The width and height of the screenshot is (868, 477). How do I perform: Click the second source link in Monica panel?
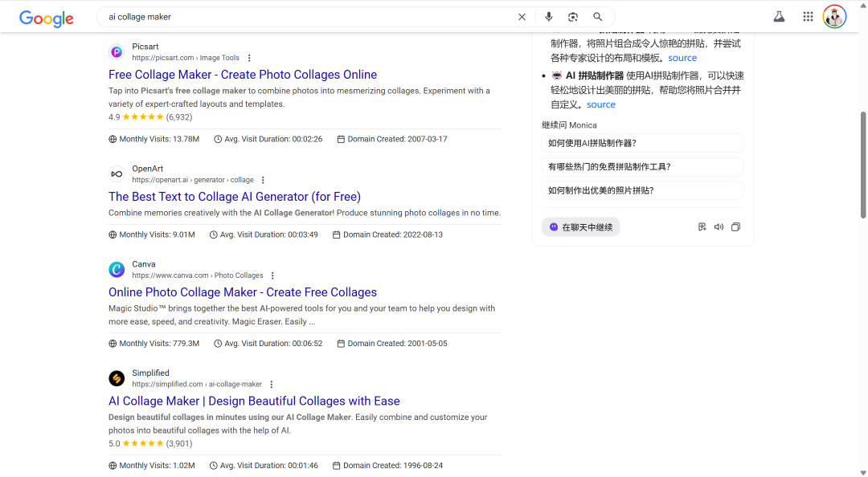(601, 104)
